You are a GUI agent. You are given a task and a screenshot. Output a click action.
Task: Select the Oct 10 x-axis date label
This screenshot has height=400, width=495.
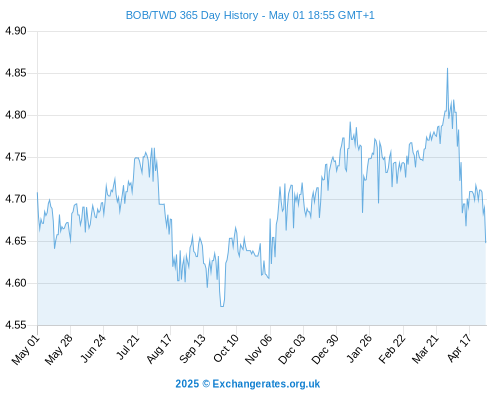click(226, 348)
